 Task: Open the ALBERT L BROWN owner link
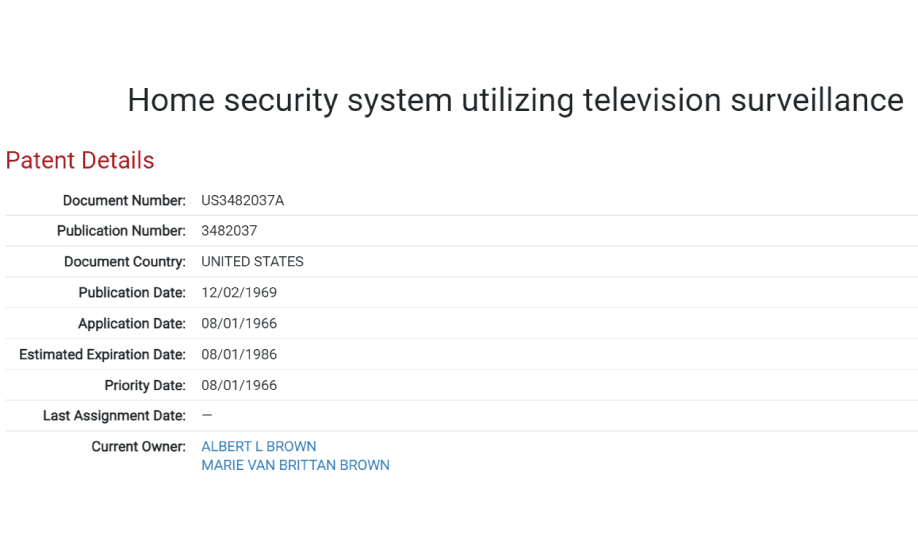pyautogui.click(x=259, y=446)
